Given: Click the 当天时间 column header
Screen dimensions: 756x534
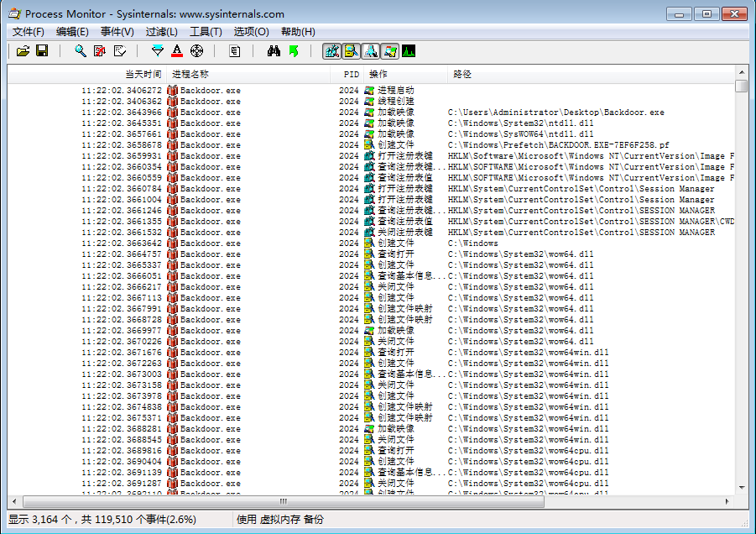Looking at the screenshot, I should click(86, 74).
